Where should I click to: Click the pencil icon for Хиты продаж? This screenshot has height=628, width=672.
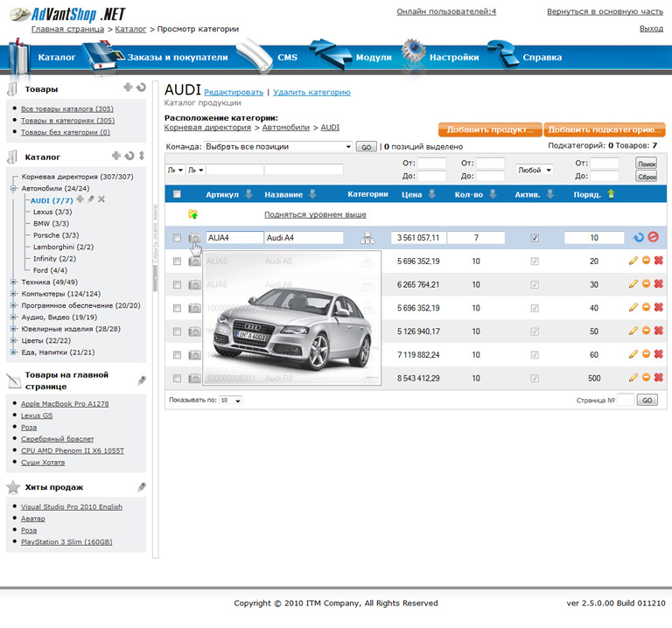coord(142,487)
